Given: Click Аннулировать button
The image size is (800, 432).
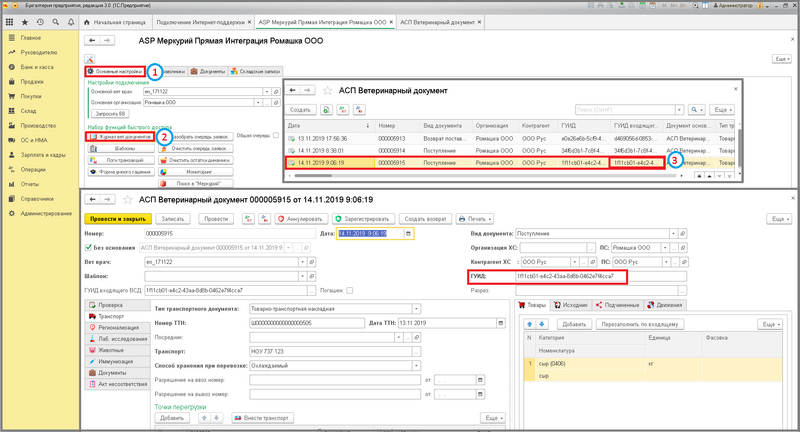Looking at the screenshot, I should (301, 219).
